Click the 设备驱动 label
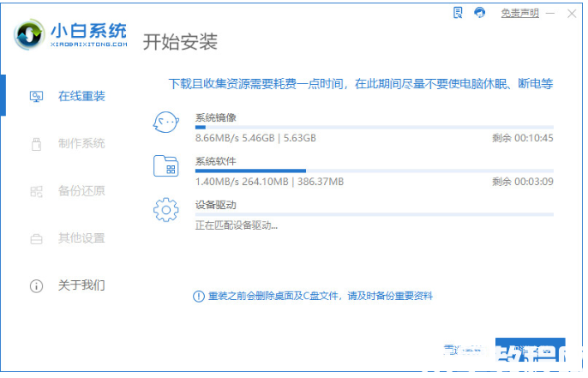 [x=216, y=205]
